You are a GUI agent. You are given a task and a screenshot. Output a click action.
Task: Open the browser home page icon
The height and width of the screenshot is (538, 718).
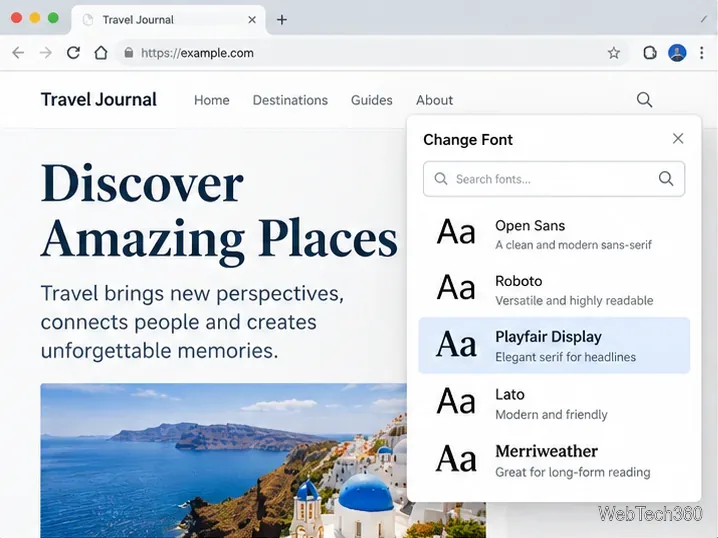point(101,53)
